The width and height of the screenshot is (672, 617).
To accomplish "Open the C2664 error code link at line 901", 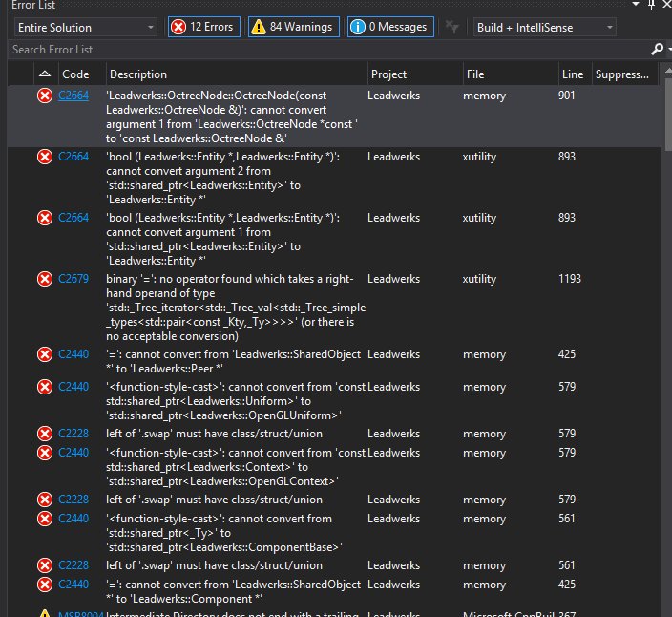I will [73, 96].
